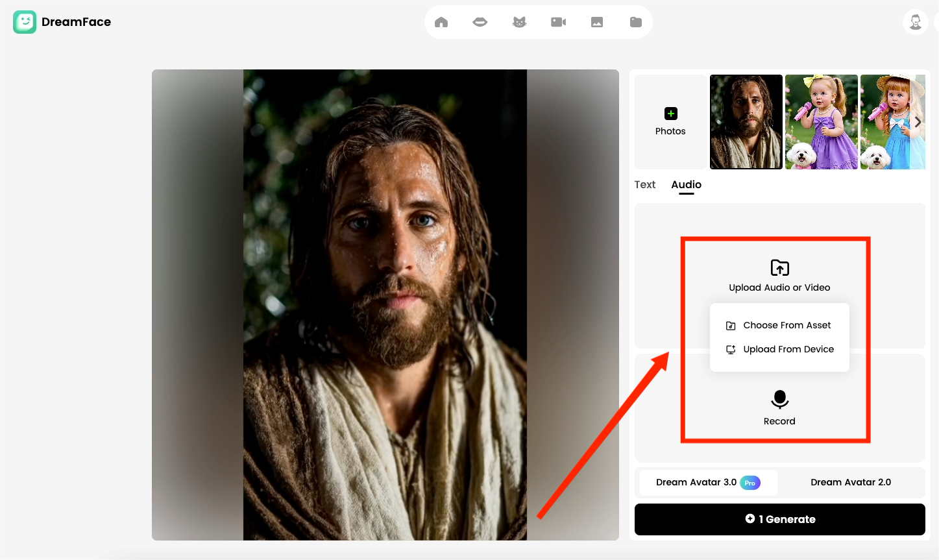Add new photo via Photos button
Viewport: 939px width, 560px height.
(670, 122)
